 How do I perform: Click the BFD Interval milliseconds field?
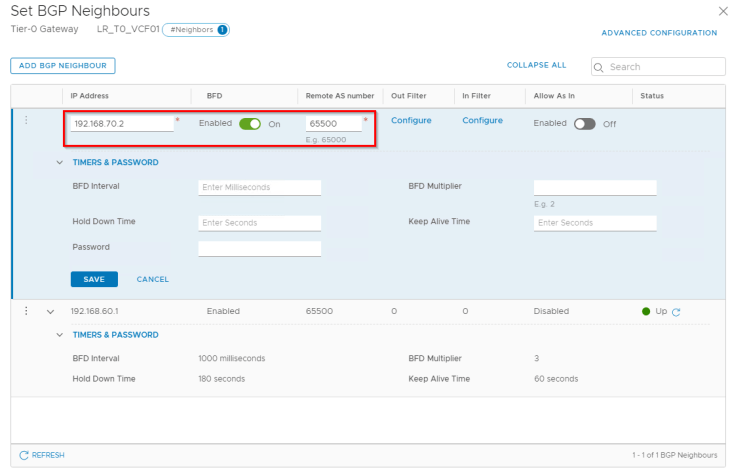(259, 187)
